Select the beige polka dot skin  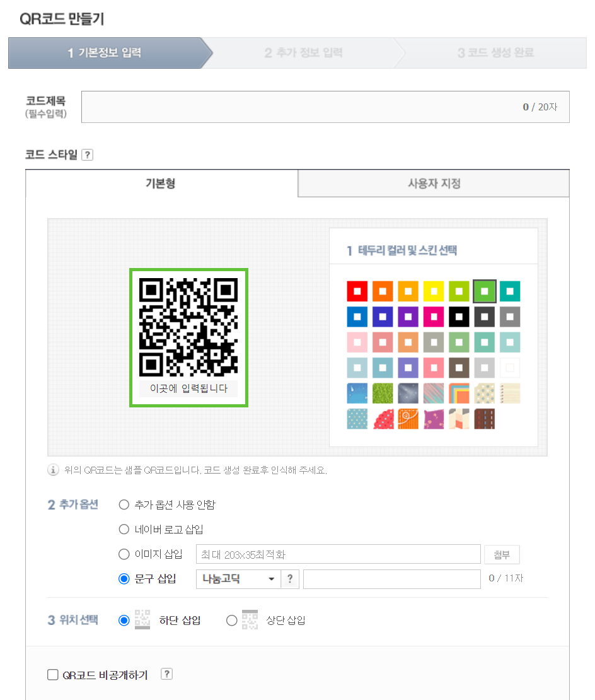point(485,394)
